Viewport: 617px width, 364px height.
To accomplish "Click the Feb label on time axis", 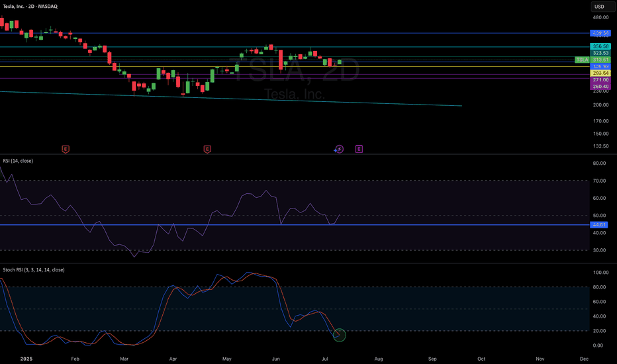I will point(75,359).
